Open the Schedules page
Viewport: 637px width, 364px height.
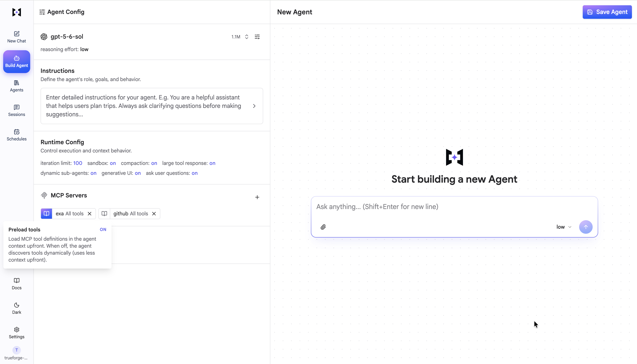tap(16, 135)
